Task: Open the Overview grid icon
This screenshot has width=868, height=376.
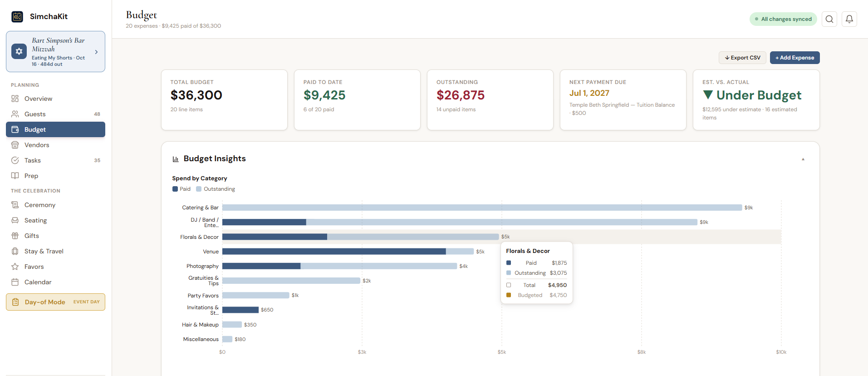Action: click(x=15, y=99)
